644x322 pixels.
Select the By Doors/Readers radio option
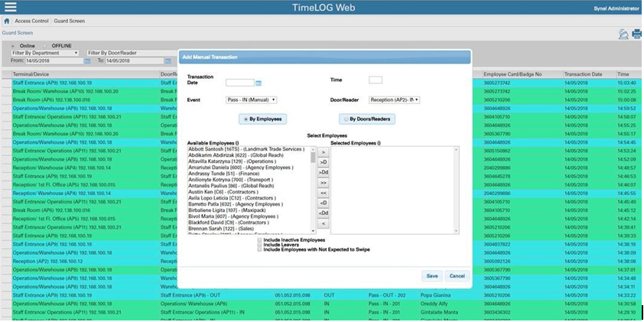[x=346, y=119]
